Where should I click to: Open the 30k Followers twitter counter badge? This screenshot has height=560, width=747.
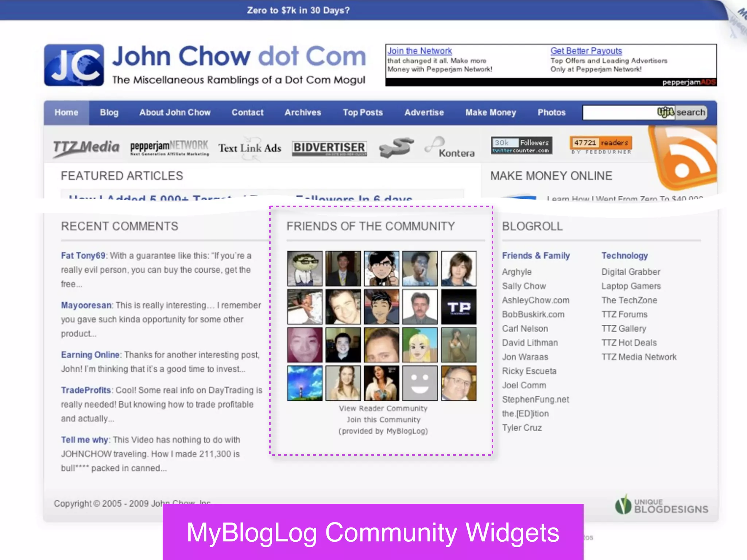pos(521,145)
